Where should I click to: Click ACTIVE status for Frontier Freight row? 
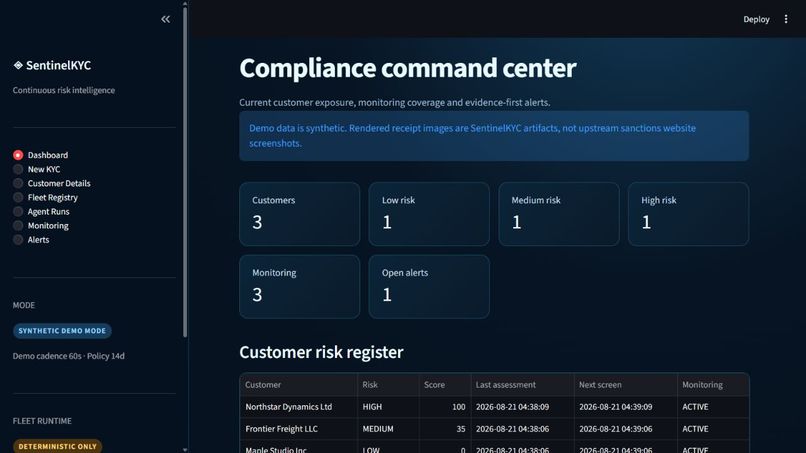(x=713, y=429)
